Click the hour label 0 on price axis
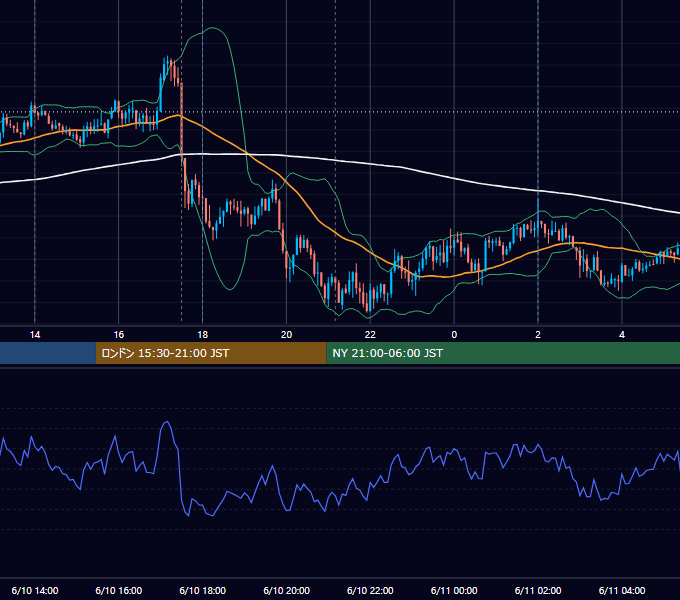The width and height of the screenshot is (680, 600). coord(454,335)
